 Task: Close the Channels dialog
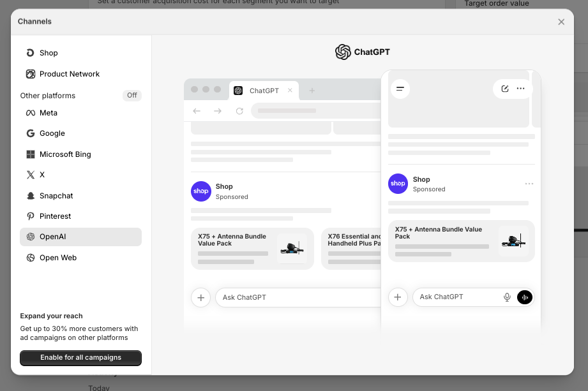point(561,22)
